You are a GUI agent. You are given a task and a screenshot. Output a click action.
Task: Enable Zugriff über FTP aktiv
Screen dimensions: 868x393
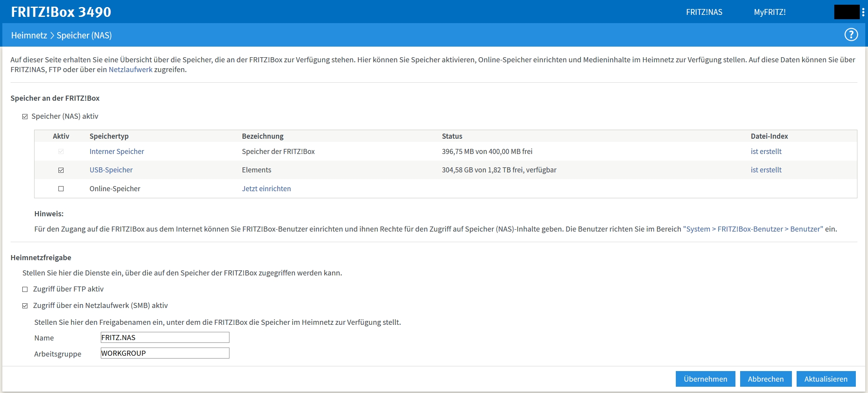pos(25,289)
